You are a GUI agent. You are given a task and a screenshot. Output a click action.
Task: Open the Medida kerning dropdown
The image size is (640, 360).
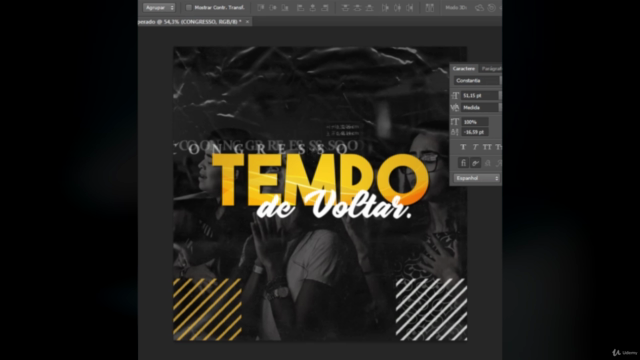coord(481,107)
